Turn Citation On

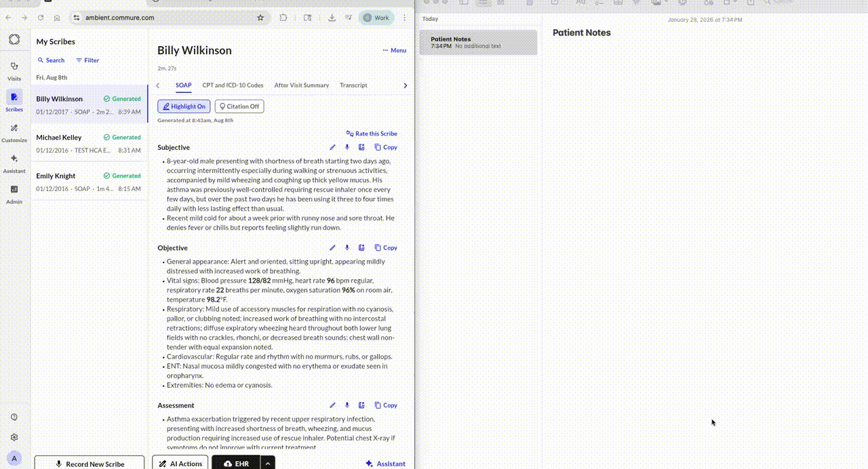coord(239,106)
